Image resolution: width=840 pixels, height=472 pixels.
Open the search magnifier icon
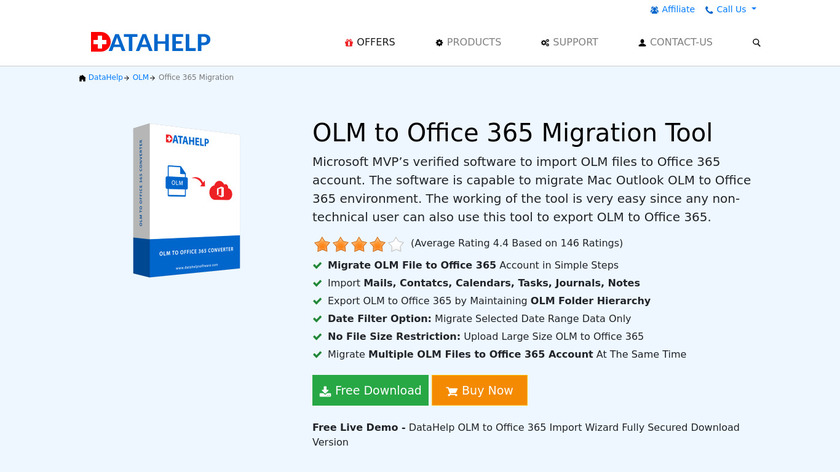[x=756, y=42]
